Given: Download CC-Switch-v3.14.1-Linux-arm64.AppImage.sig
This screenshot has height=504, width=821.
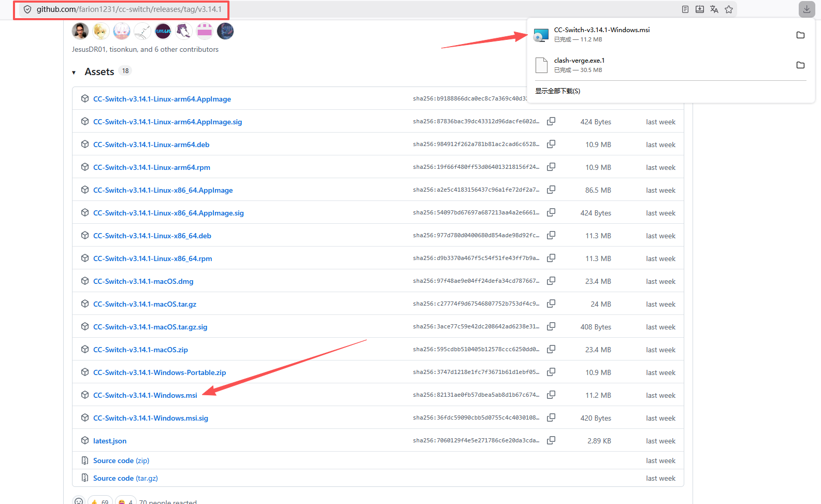Looking at the screenshot, I should click(167, 122).
